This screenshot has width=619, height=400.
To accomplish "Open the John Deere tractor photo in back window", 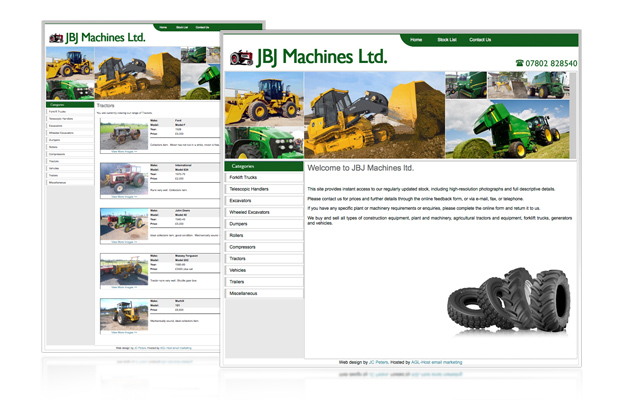I will (124, 225).
